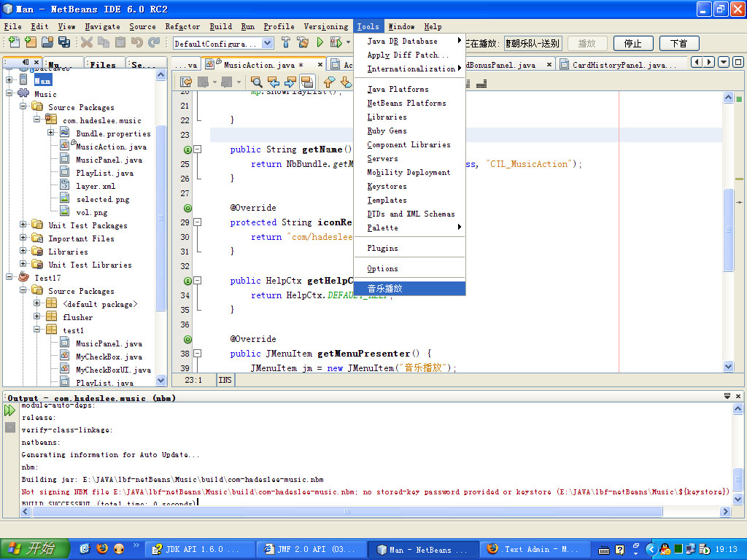Collapse code fold at getMenuPresenter method

click(x=197, y=354)
